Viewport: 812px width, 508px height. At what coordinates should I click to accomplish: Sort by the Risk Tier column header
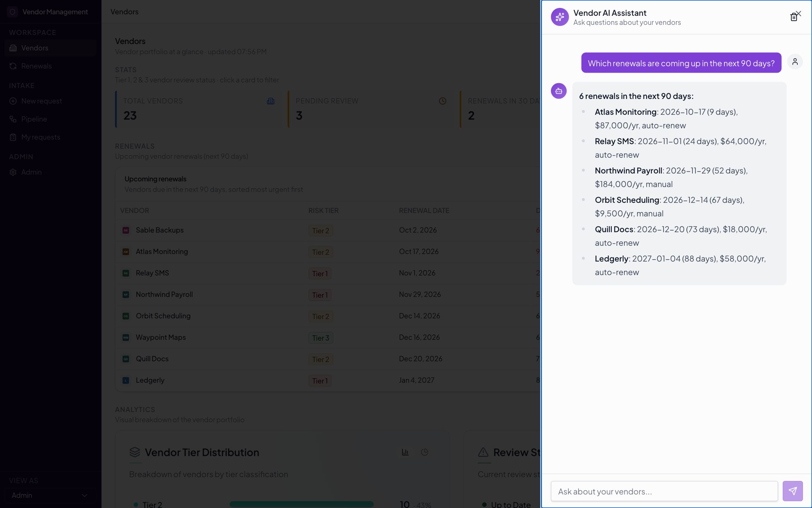click(x=323, y=210)
